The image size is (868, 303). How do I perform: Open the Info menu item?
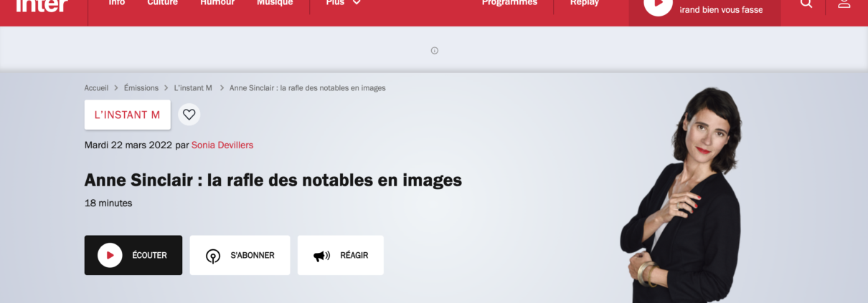[x=116, y=4]
